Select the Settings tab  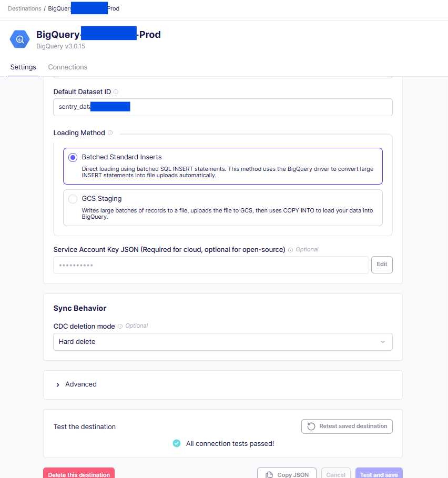coord(23,67)
